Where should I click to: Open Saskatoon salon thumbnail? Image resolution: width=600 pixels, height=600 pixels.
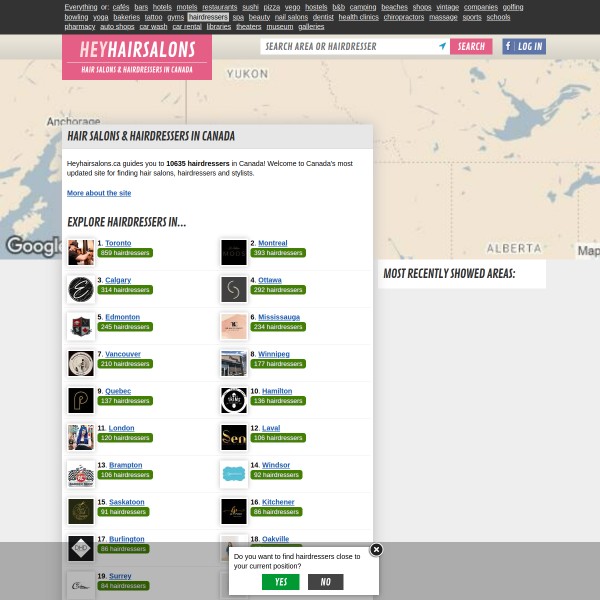tap(81, 512)
